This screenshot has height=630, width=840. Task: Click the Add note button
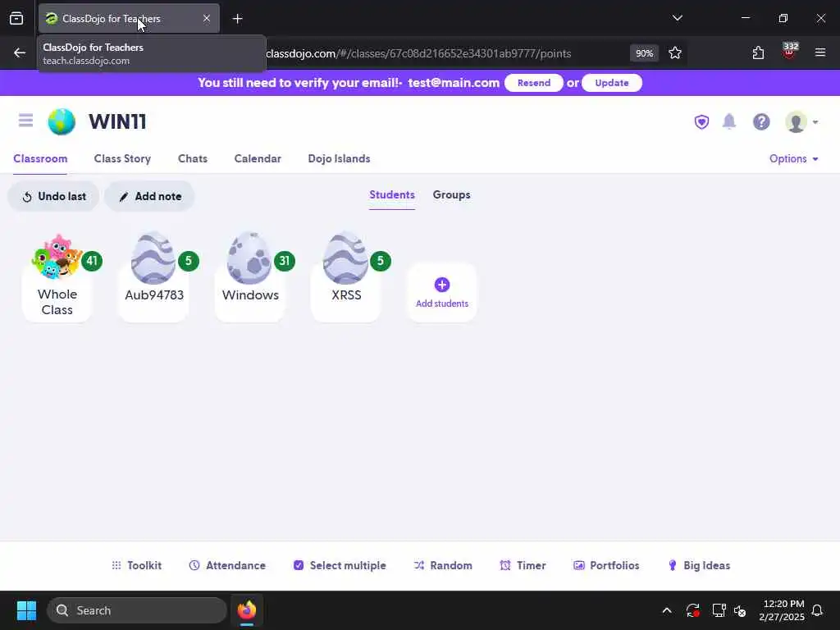[149, 197]
